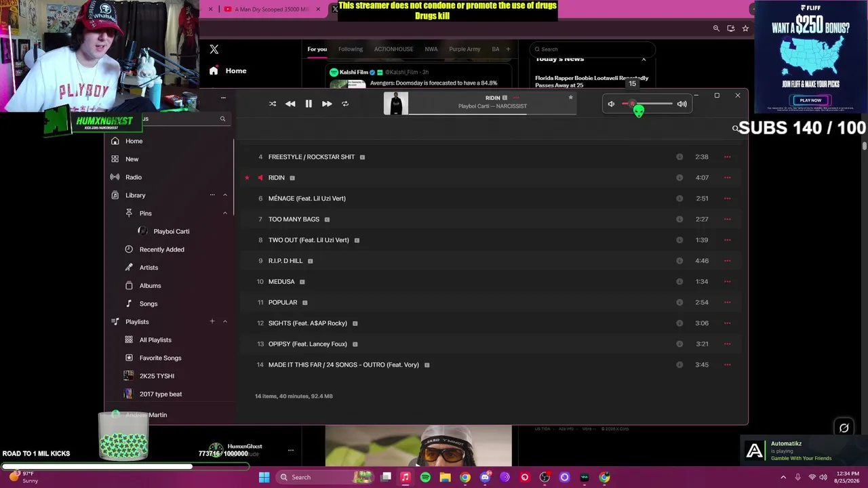868x488 pixels.
Task: Open the NWA tab on X
Action: point(431,49)
